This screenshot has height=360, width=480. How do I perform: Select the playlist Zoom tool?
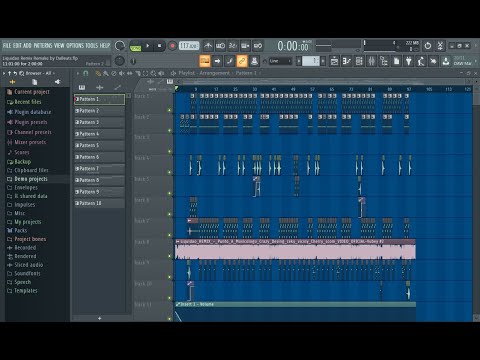[x=153, y=73]
